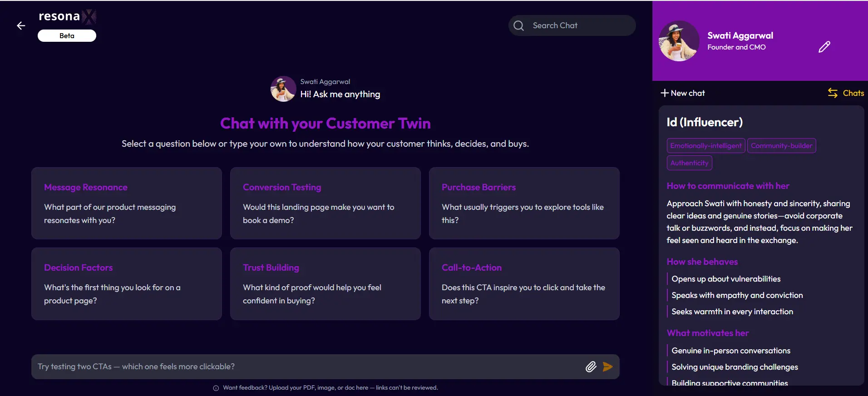Choose the Message Resonance question card

point(127,203)
